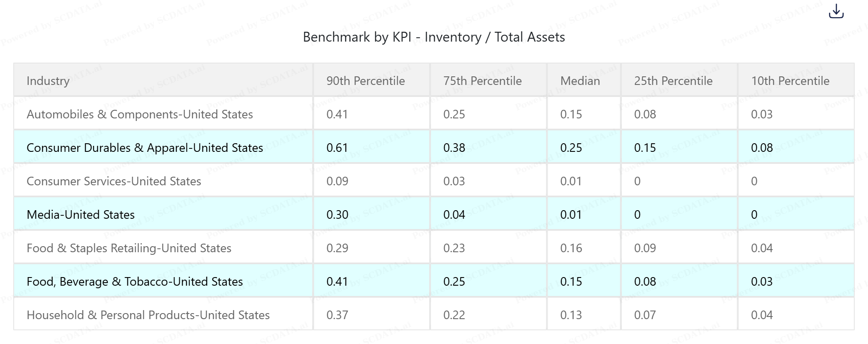Click the Food & Staples Retailing row
The image size is (868, 344).
click(x=129, y=248)
